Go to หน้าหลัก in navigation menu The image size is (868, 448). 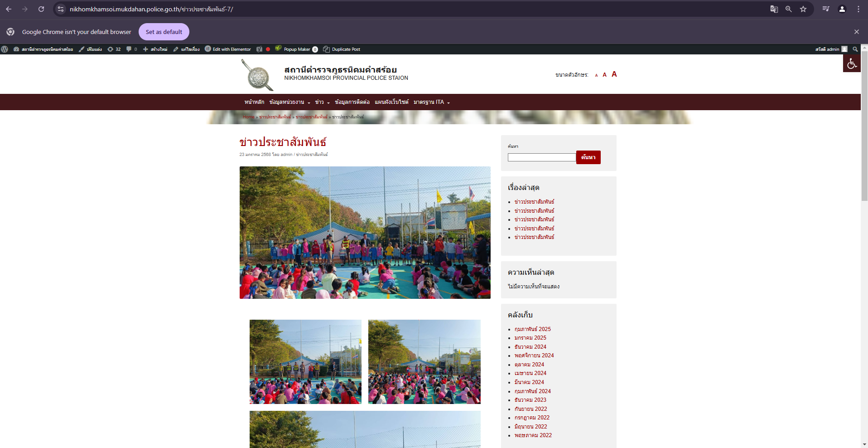pyautogui.click(x=254, y=102)
